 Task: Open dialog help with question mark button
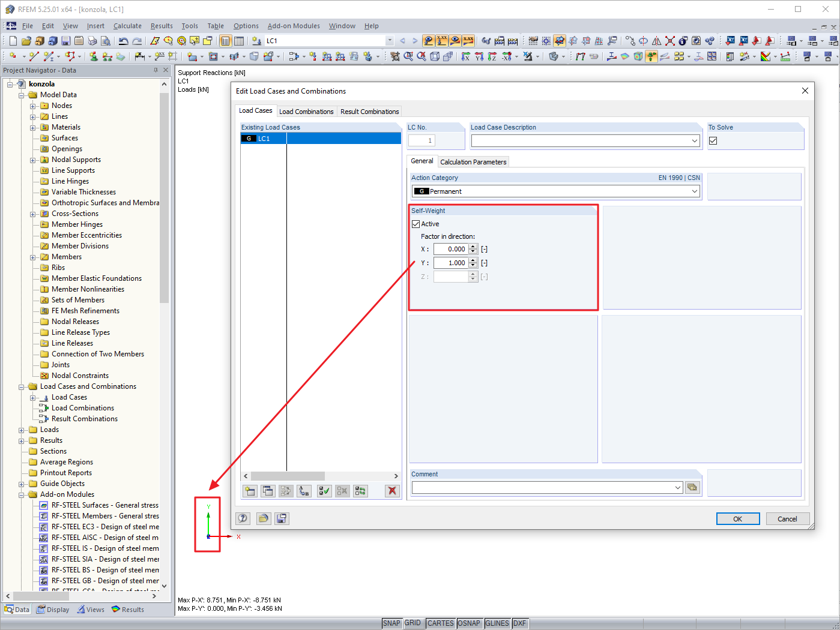[243, 518]
